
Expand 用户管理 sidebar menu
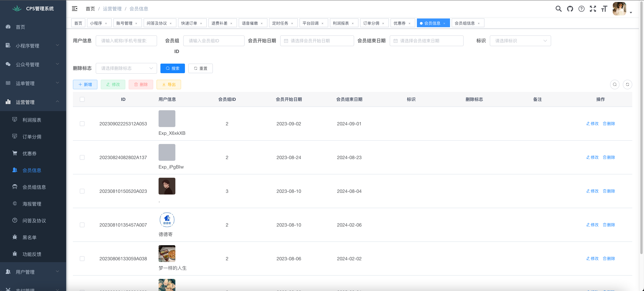click(x=33, y=272)
